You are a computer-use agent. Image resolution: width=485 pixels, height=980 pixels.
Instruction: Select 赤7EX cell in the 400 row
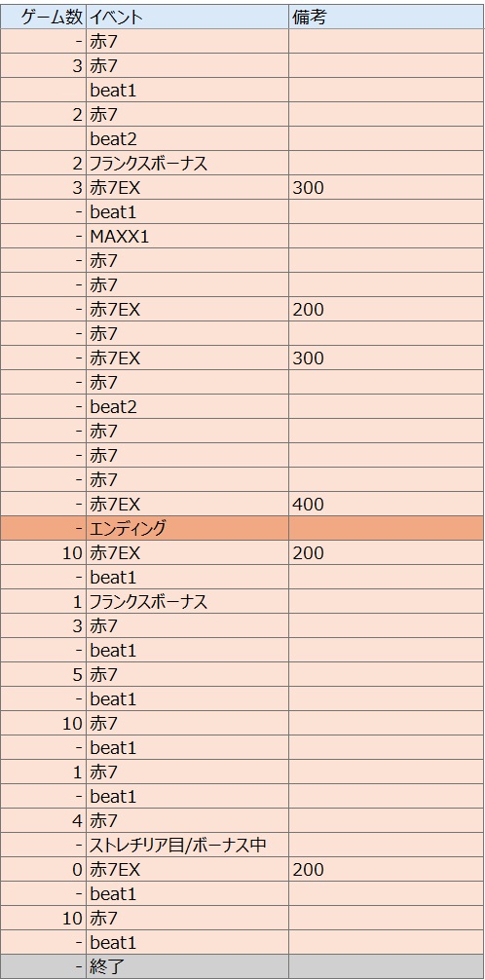click(x=188, y=504)
